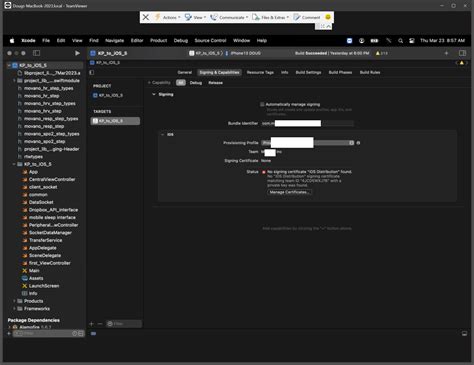The height and width of the screenshot is (365, 474).
Task: Open the Editor menu
Action: tap(137, 41)
